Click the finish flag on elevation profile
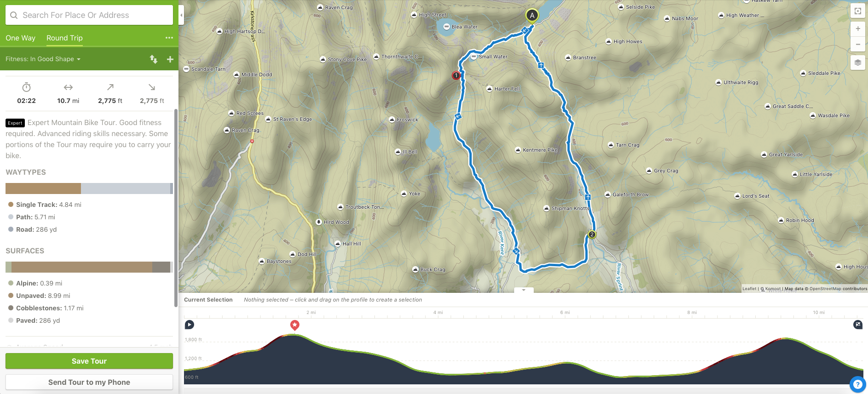The width and height of the screenshot is (868, 394). [858, 325]
